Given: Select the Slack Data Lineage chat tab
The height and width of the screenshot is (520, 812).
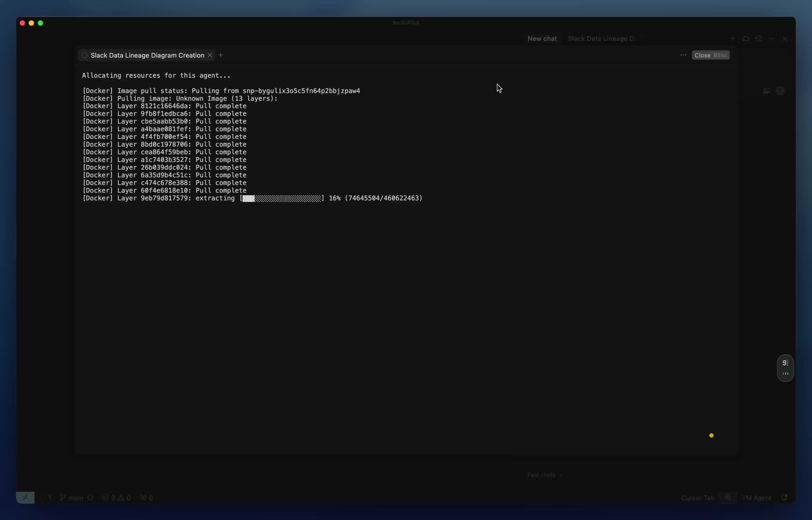Looking at the screenshot, I should [x=601, y=39].
